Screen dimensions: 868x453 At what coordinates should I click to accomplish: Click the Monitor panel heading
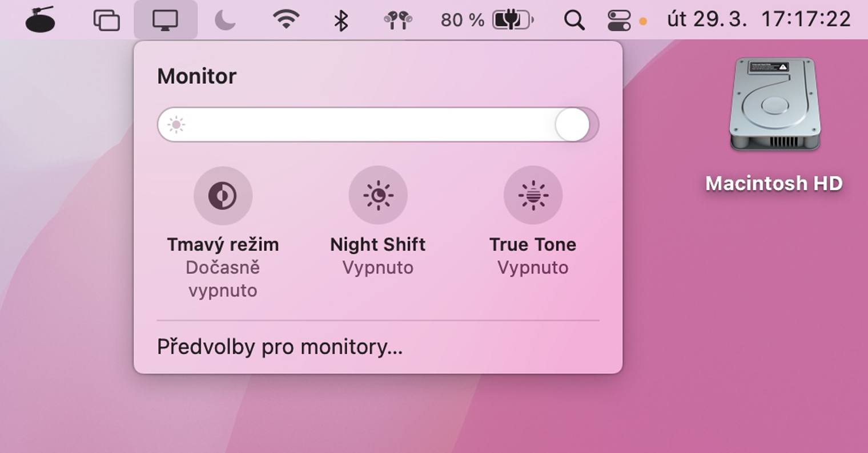pyautogui.click(x=197, y=76)
